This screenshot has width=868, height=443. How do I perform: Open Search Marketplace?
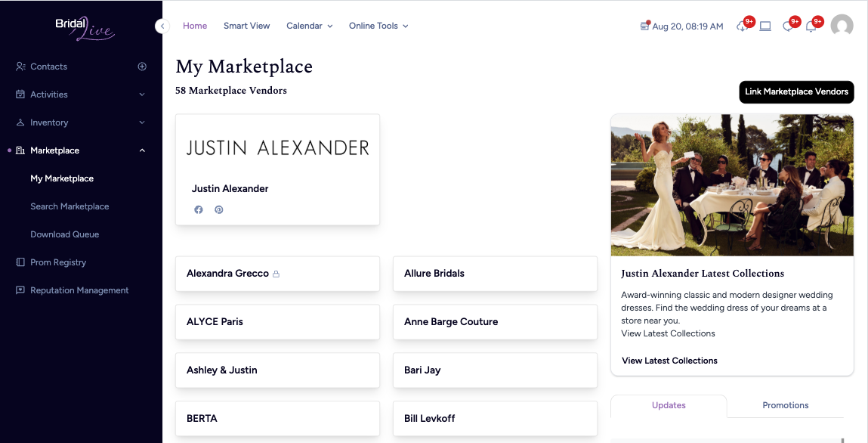70,206
